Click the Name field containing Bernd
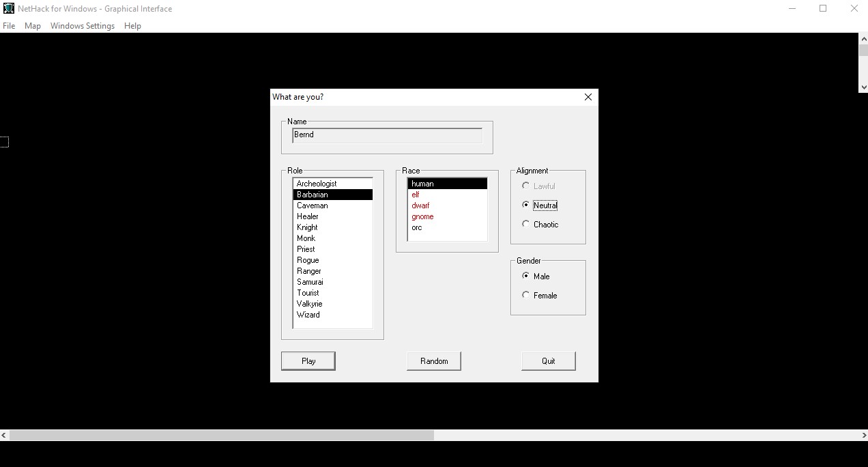This screenshot has height=467, width=868. pos(387,135)
